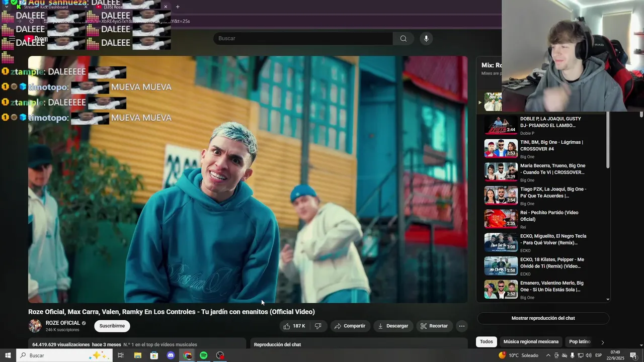The width and height of the screenshot is (644, 362).
Task: Open Microsoft Store from taskbar
Action: 154,355
